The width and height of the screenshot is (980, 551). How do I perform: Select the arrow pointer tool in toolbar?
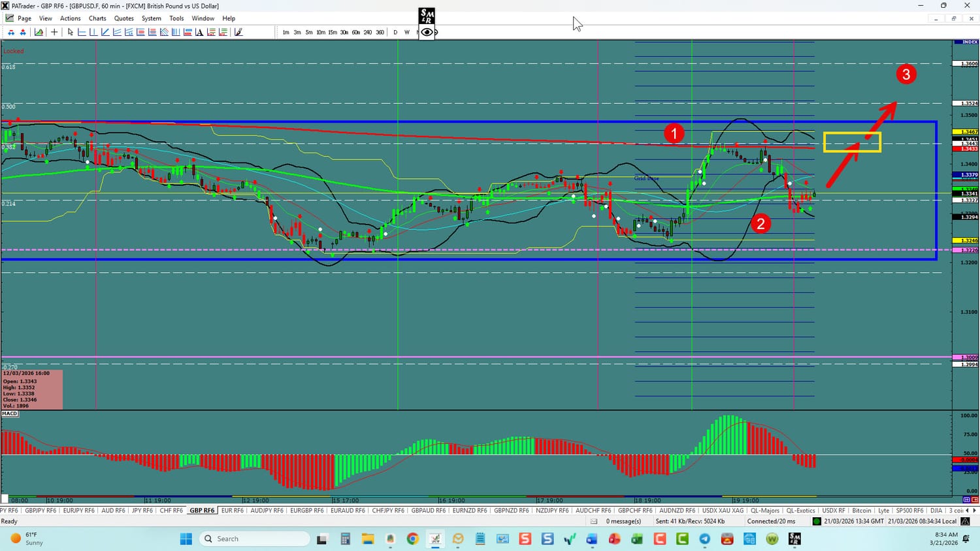pos(71,32)
